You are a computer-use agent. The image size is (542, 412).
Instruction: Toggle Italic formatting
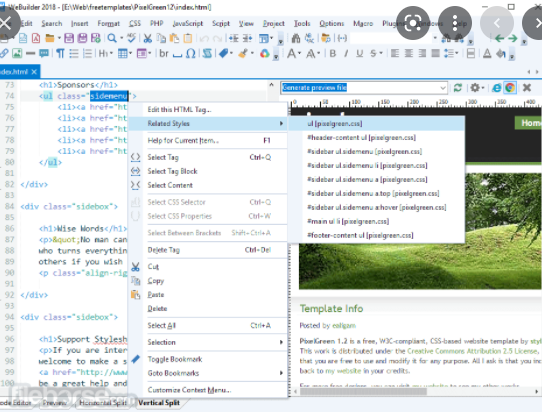click(x=346, y=54)
